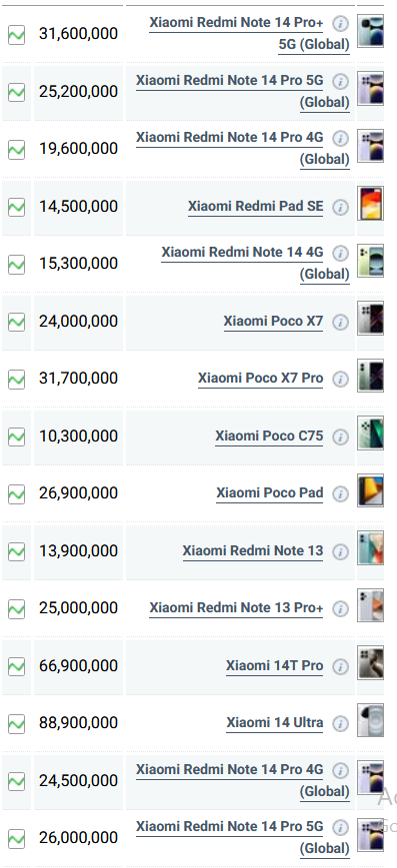This screenshot has width=397, height=868.
Task: Show price trend chart for Xiaomi Poco X7
Action: (x=17, y=322)
